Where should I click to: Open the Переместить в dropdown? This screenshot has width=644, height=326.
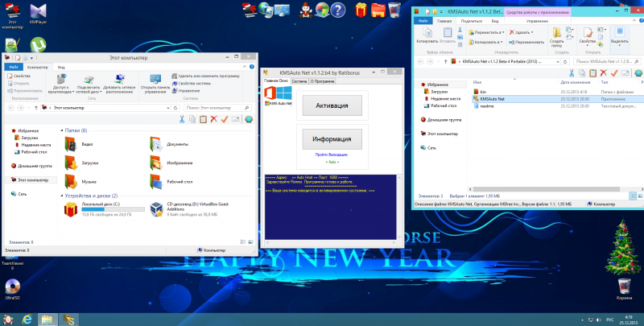click(x=487, y=32)
